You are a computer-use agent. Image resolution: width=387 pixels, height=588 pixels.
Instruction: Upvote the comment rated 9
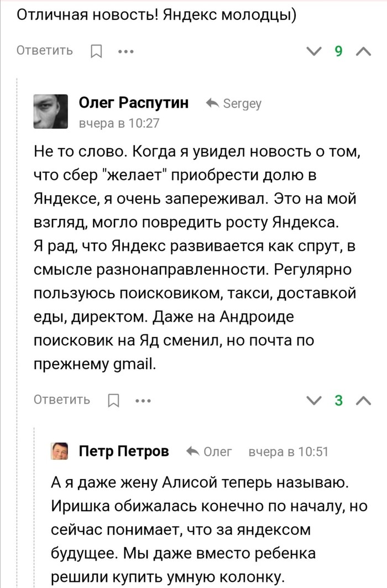click(363, 52)
